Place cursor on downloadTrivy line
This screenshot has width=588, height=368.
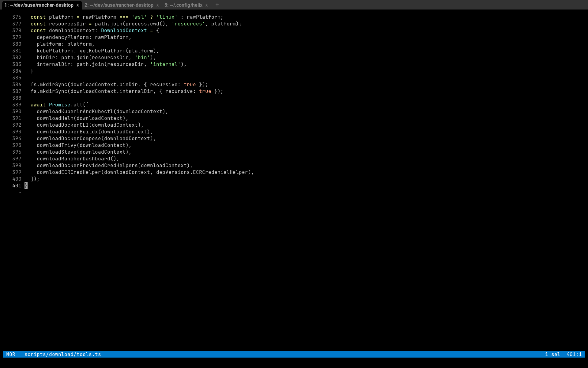57,145
